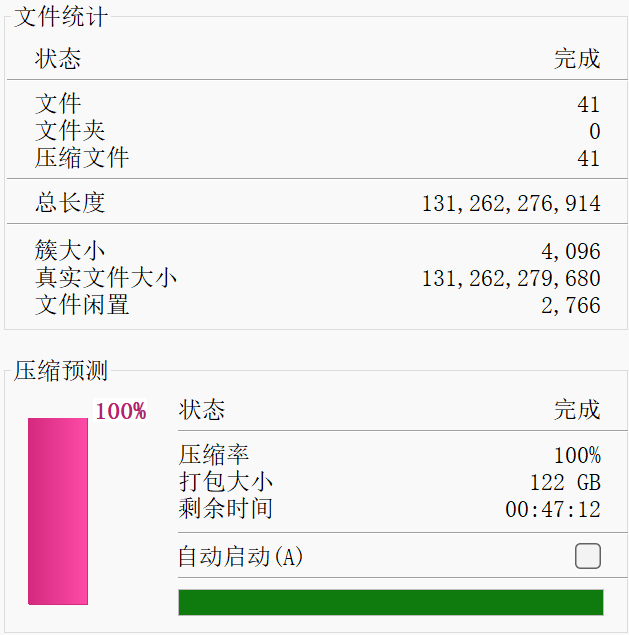
Task: Click the 自动启动(A) label text
Action: (x=240, y=557)
